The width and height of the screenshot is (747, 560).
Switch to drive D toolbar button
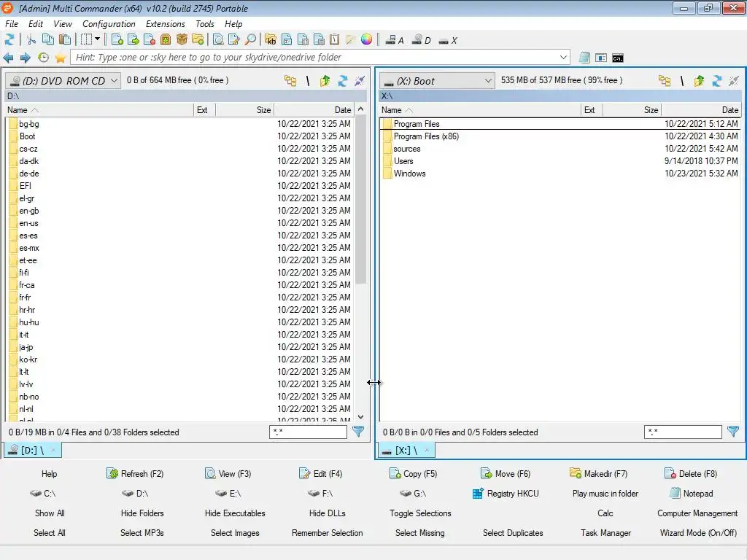[421, 40]
